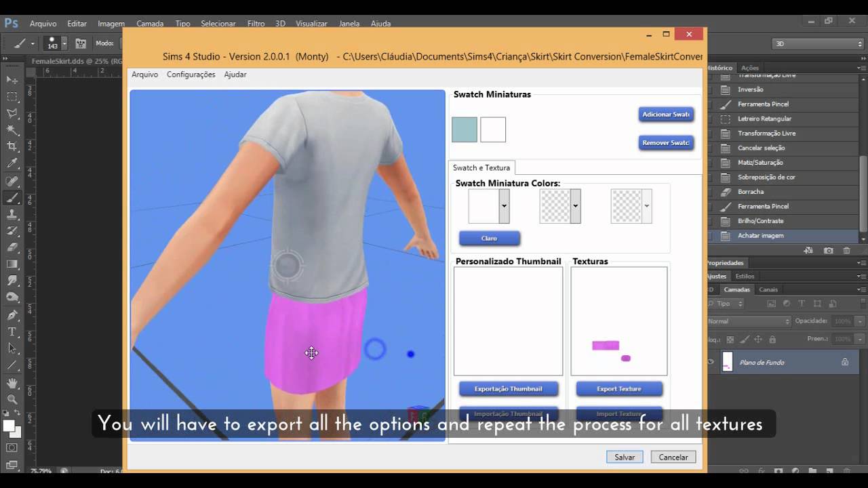Open Configurações menu in Sims 4 Studio
The image size is (868, 488).
coord(191,75)
